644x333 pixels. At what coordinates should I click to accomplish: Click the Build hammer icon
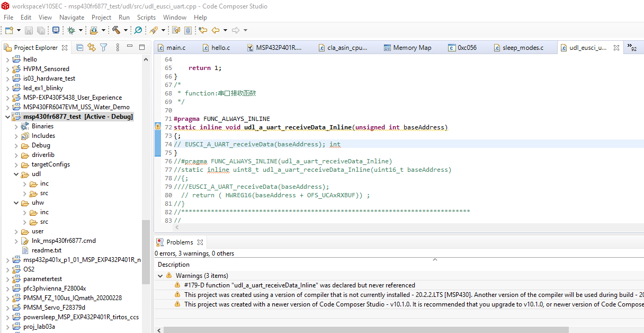tap(115, 30)
